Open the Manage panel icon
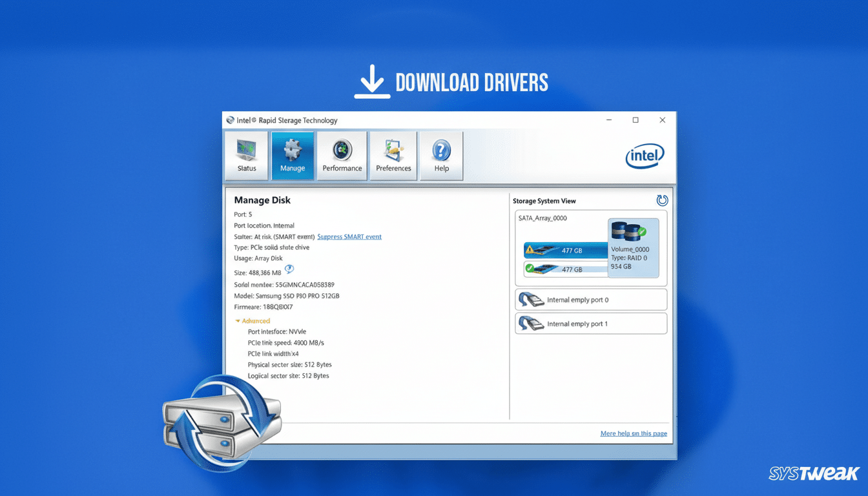This screenshot has height=496, width=868. pyautogui.click(x=293, y=155)
